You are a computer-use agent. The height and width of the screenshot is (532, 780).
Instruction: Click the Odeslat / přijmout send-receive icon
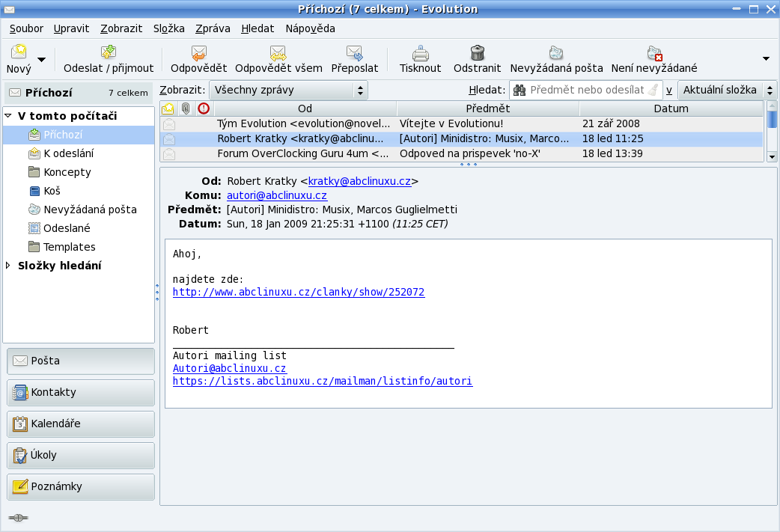point(109,52)
